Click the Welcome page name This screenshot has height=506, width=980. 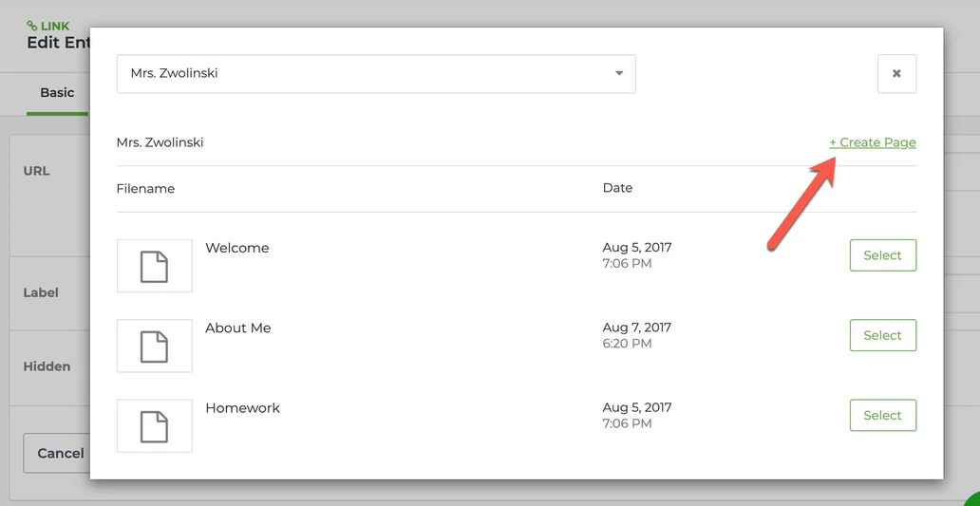tap(236, 248)
